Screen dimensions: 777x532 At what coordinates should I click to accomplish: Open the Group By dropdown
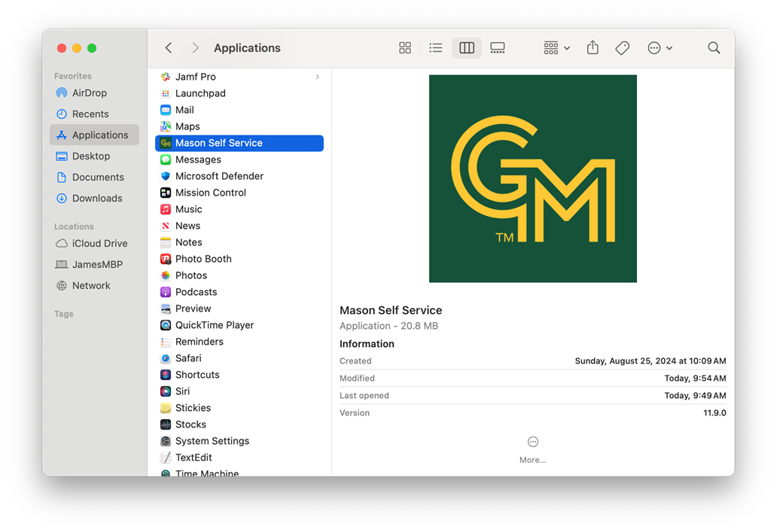pos(556,48)
